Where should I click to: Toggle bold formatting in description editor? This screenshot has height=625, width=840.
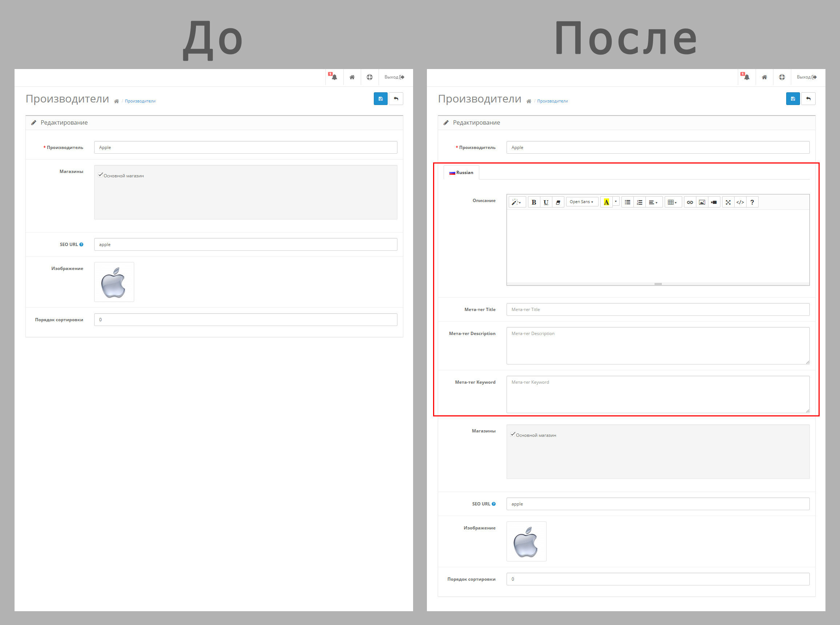[x=534, y=202]
